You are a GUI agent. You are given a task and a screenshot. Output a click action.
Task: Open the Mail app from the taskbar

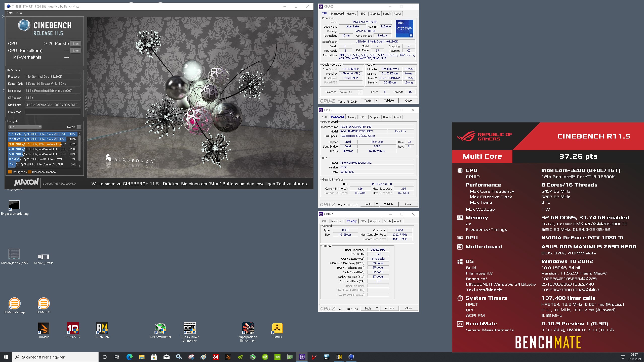pos(166,357)
